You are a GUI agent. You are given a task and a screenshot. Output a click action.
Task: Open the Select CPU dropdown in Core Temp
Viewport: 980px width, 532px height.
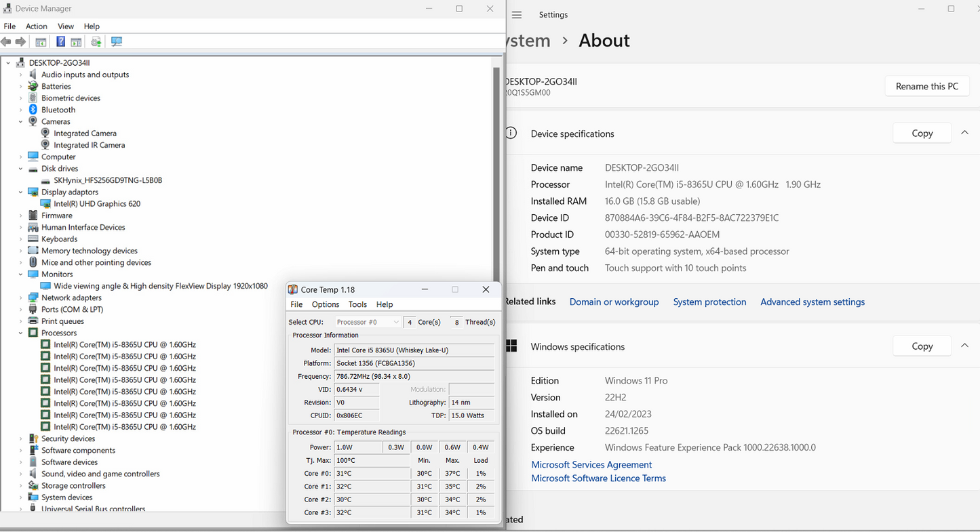point(368,322)
